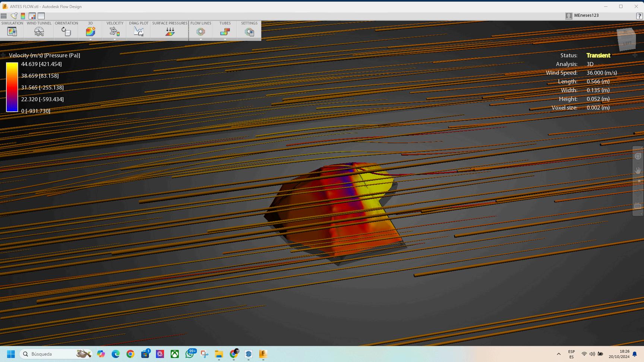Click the velocity color gradient legend bar
Screen dimensions: 644x362
point(12,87)
